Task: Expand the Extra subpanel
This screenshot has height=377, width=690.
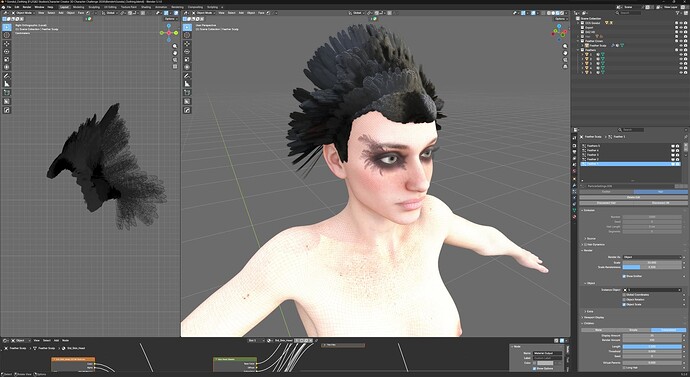Action: coord(589,311)
